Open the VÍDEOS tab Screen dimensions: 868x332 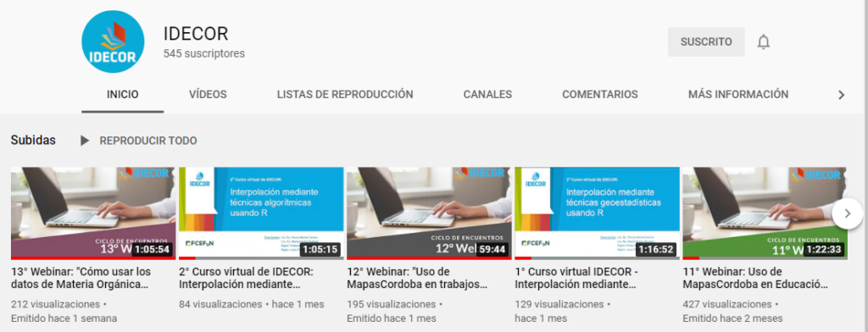(208, 95)
